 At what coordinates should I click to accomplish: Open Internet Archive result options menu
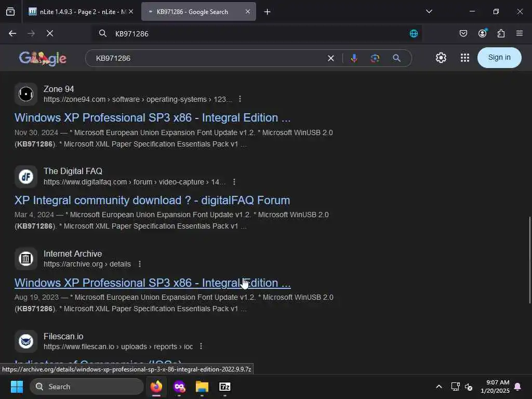pyautogui.click(x=140, y=264)
